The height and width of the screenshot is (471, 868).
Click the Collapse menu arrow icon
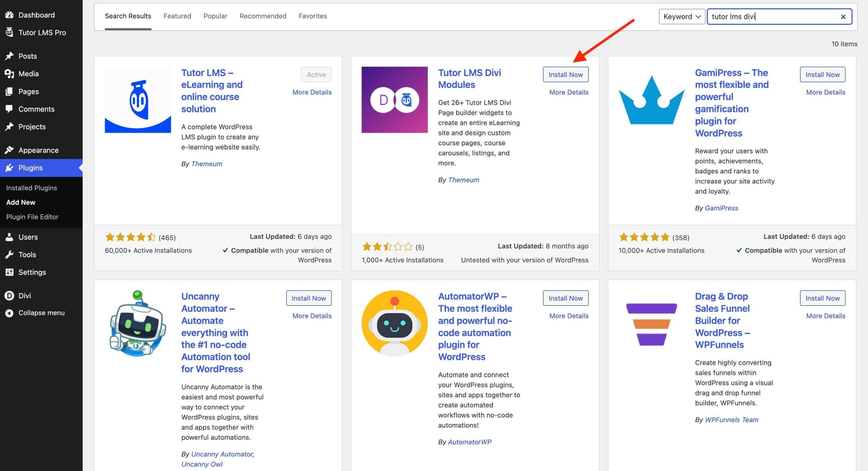point(9,313)
